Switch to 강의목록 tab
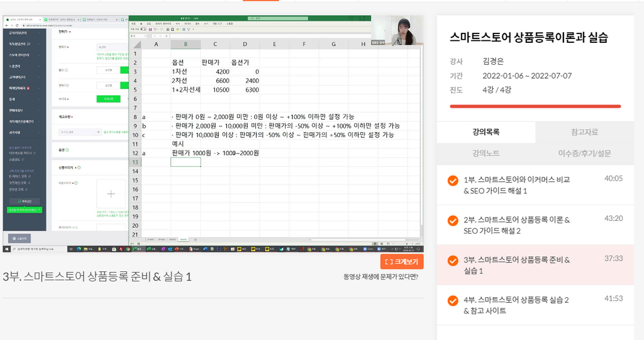 click(x=486, y=132)
